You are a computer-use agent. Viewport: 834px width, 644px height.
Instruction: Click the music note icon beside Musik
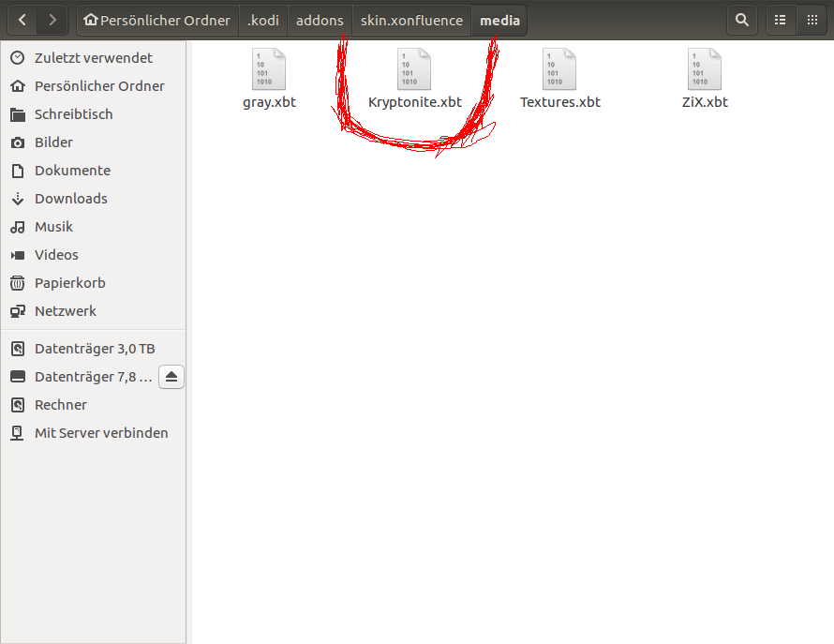click(18, 227)
